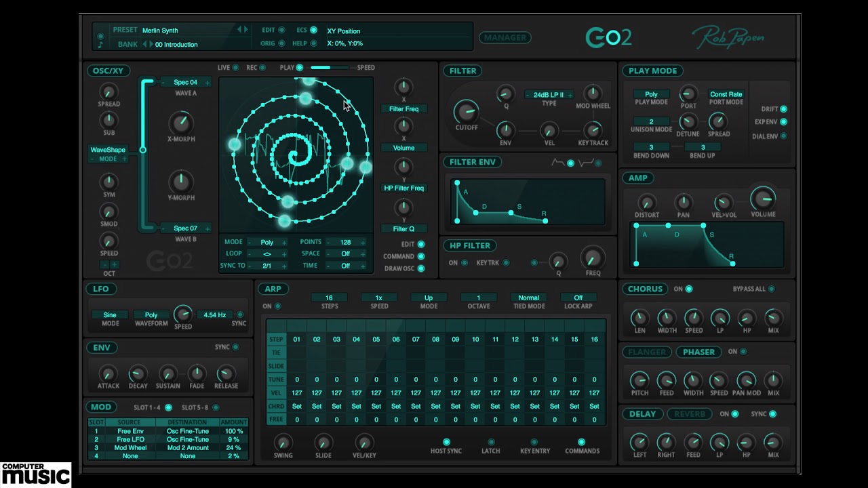The image size is (868, 488).
Task: Click the Amp Pan knob
Action: 683,202
